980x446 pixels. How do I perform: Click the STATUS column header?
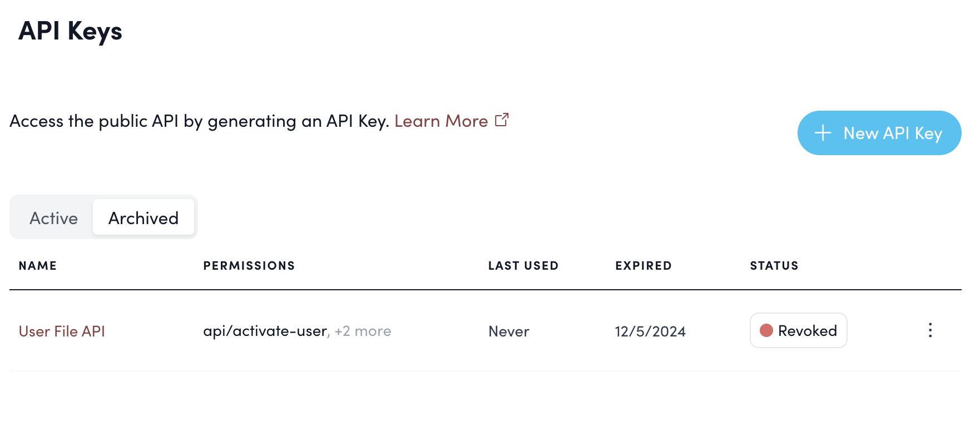(x=774, y=266)
